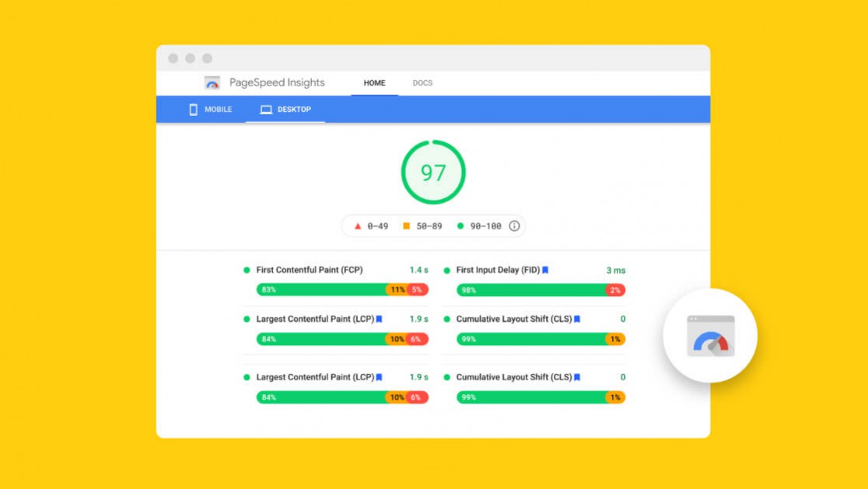Viewport: 868px width, 489px height.
Task: Select the DESKTOP results tab
Action: [285, 110]
